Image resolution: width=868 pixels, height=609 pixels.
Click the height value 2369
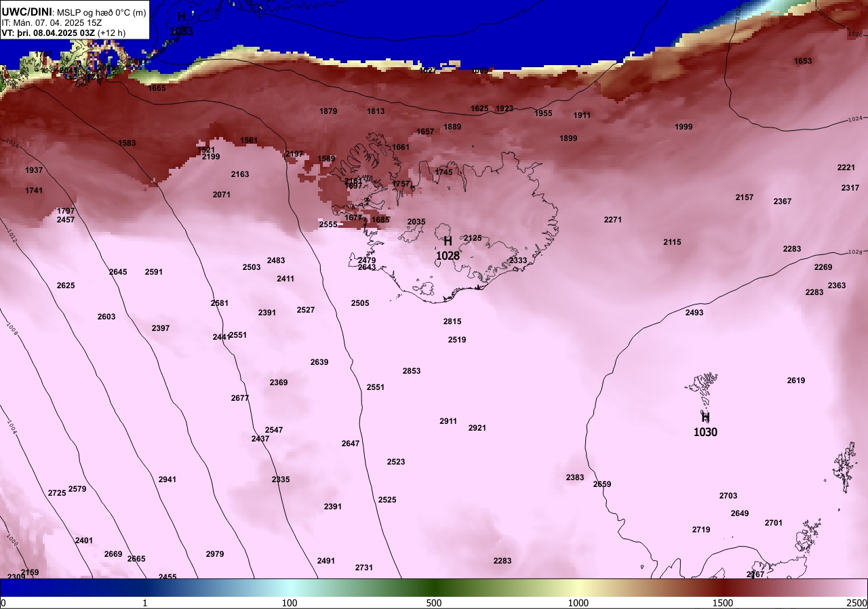click(x=279, y=382)
